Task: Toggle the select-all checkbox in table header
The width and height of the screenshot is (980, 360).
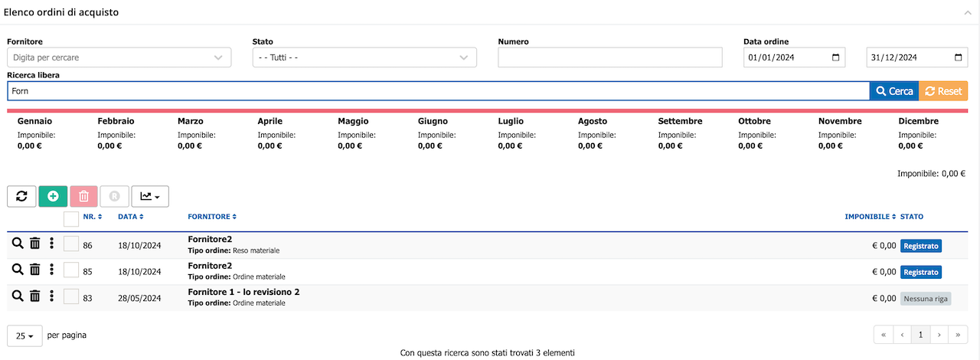Action: [71, 219]
